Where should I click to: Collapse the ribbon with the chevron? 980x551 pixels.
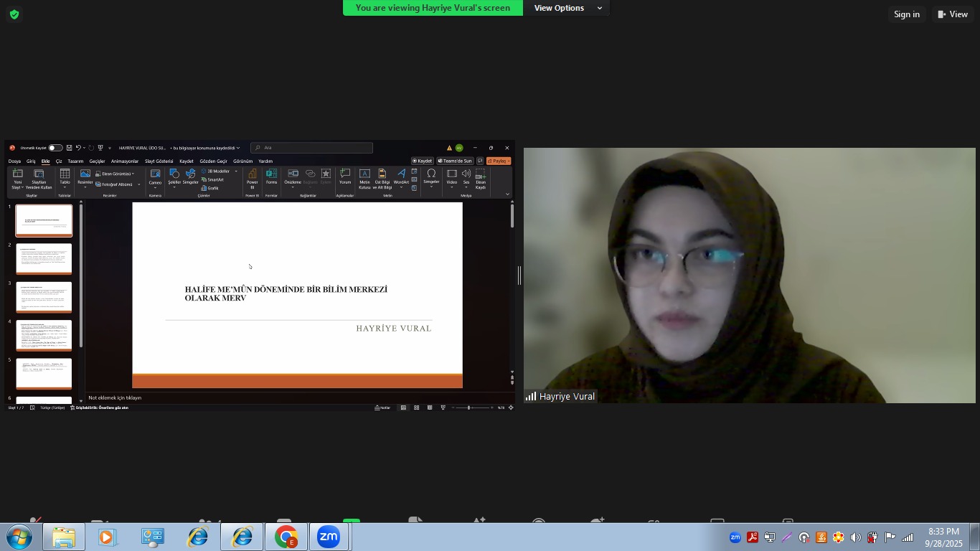click(x=508, y=194)
